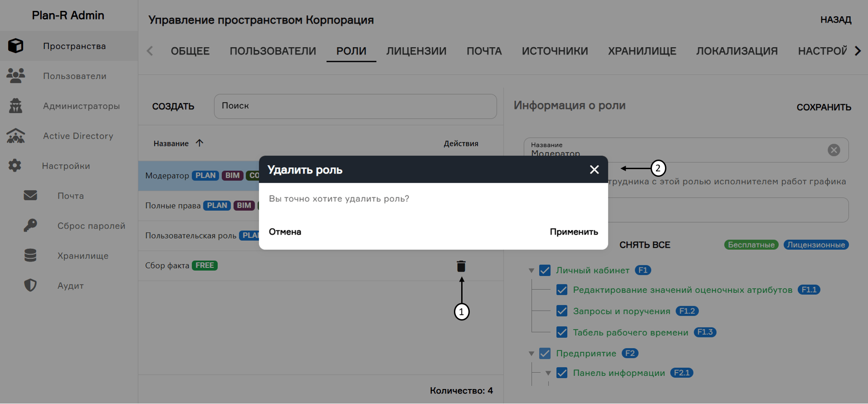Collapse the Личный кабинет tree node
This screenshot has height=404, width=868.
coord(531,271)
